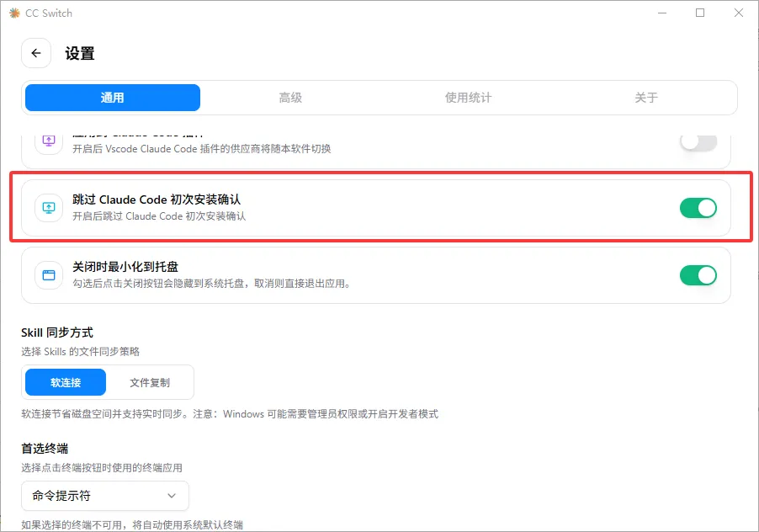The image size is (759, 532).
Task: Click the highlighted 跳过 Claude Code setting row
Action: (337, 207)
